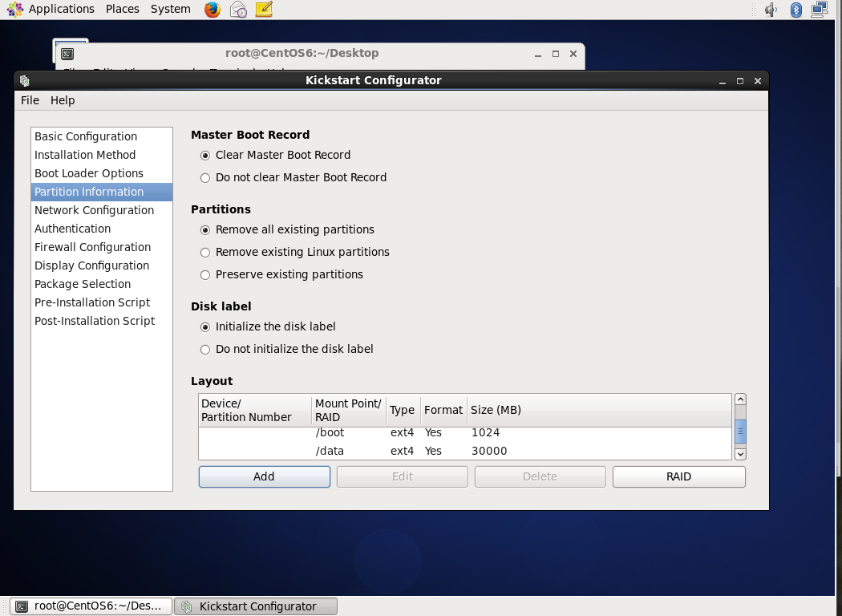842x616 pixels.
Task: Go to Installation Method section
Action: click(102, 155)
